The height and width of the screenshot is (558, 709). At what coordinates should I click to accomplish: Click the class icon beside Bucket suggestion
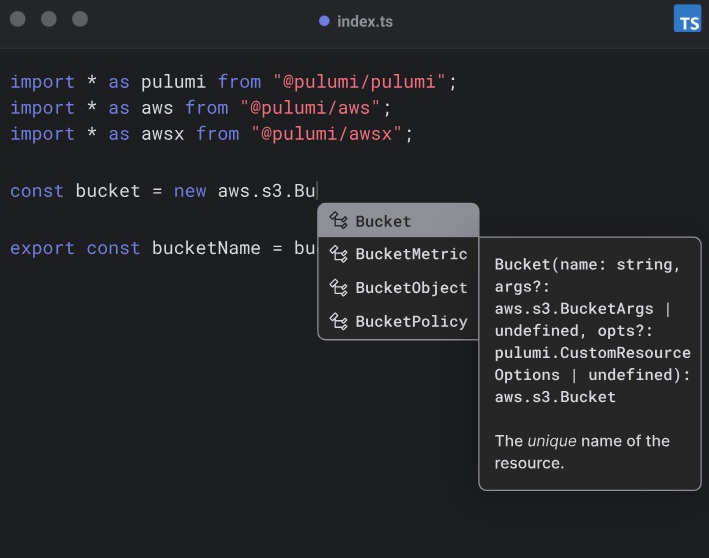tap(338, 221)
